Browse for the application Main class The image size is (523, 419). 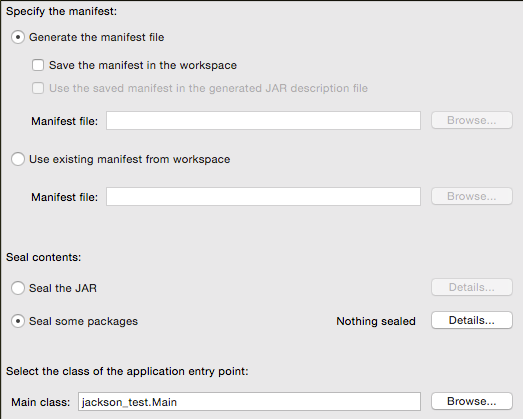coord(472,401)
